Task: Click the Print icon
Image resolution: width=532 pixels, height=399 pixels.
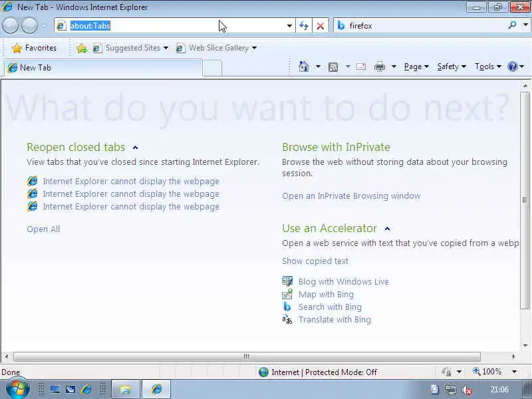Action: point(379,67)
